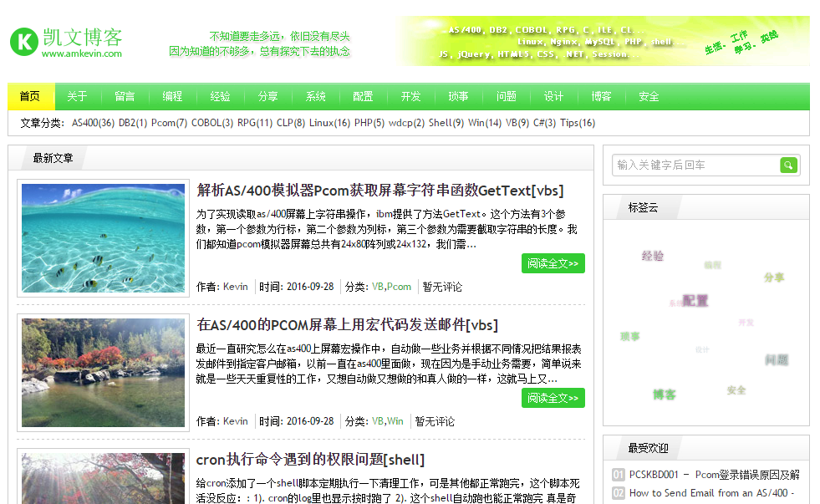Screen dimensions: 820x504
Task: Open 博客 in the navigation bar
Action: [601, 96]
